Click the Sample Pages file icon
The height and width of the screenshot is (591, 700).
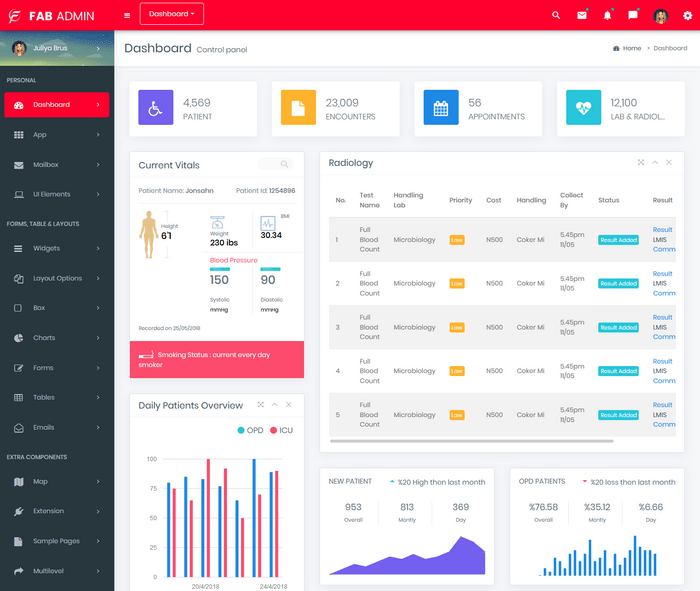pos(18,541)
